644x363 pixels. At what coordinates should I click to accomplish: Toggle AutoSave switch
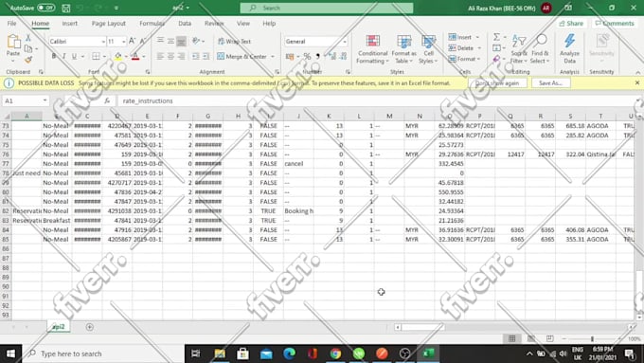[x=45, y=8]
